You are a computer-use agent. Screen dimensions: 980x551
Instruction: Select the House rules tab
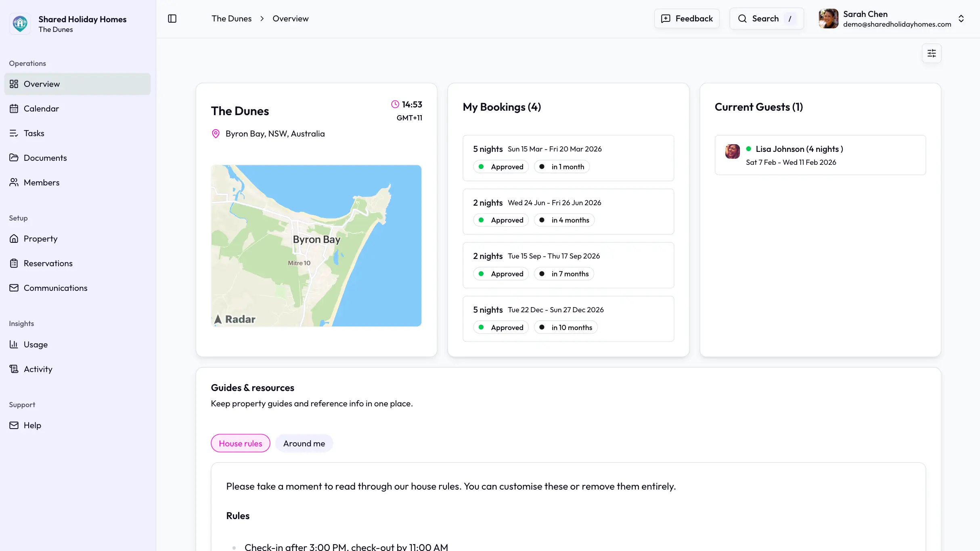click(x=241, y=444)
